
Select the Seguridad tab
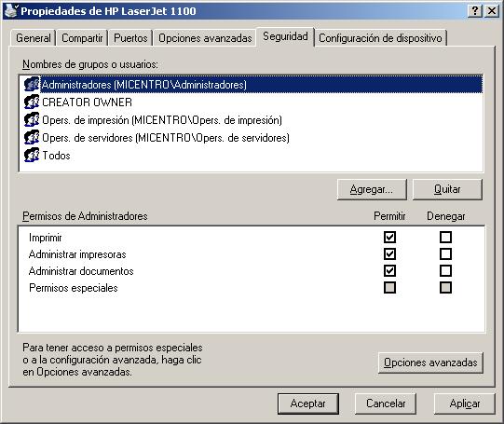point(285,36)
